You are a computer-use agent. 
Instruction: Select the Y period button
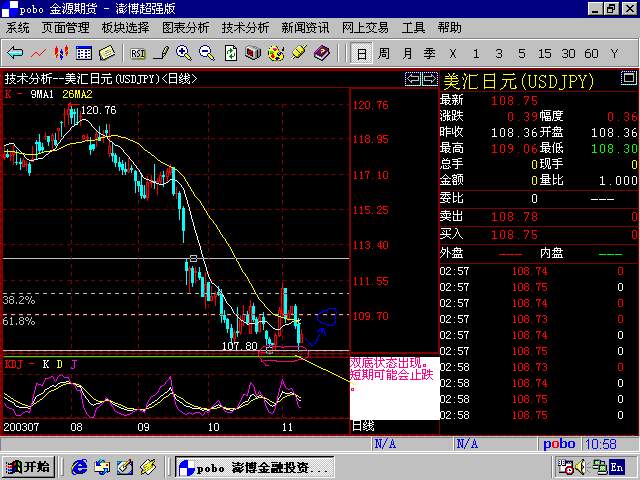pos(614,53)
